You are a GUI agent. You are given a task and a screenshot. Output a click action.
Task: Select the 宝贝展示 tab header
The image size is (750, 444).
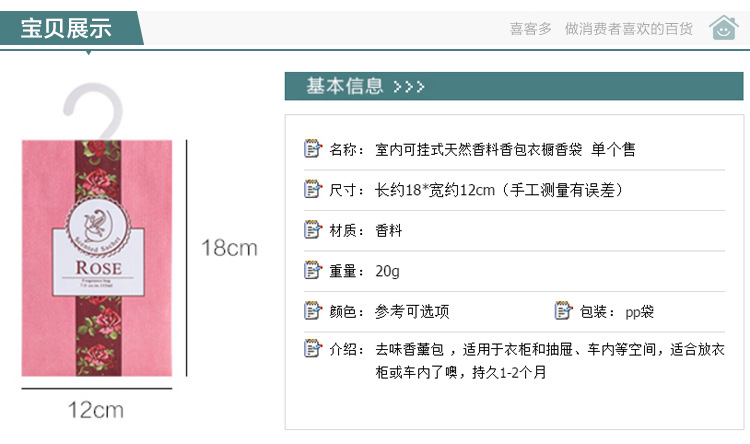pos(67,28)
